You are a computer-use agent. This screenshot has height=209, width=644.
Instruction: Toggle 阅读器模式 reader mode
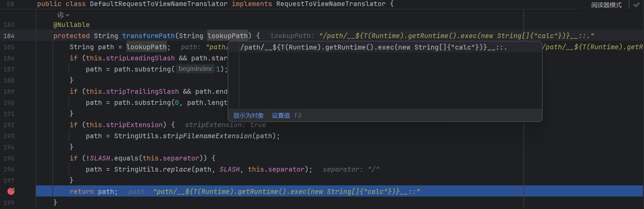(x=606, y=5)
